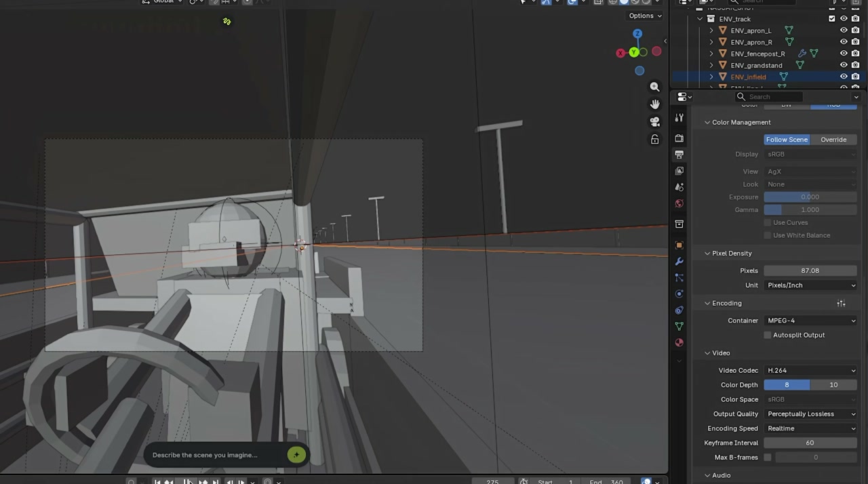
Task: Expand the Audio panel
Action: tap(707, 475)
